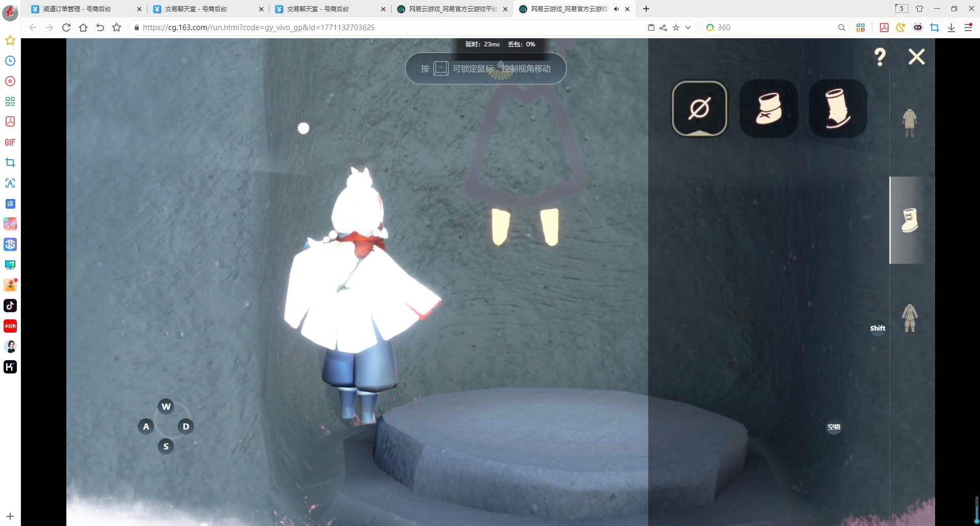Open the sidebar GIF tool
Viewport: 980px width, 526px height.
pyautogui.click(x=10, y=142)
